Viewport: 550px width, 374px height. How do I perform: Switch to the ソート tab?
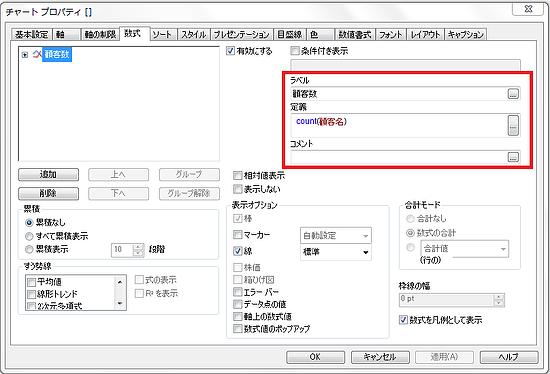coord(163,34)
